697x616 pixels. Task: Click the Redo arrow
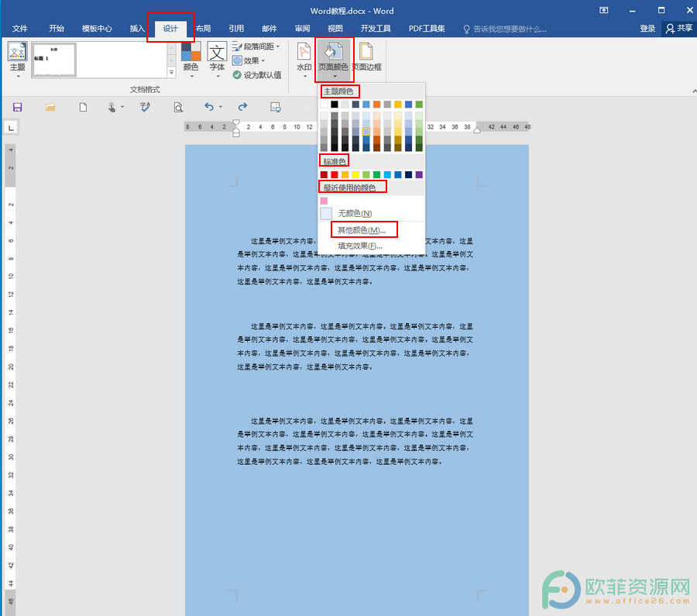click(242, 107)
